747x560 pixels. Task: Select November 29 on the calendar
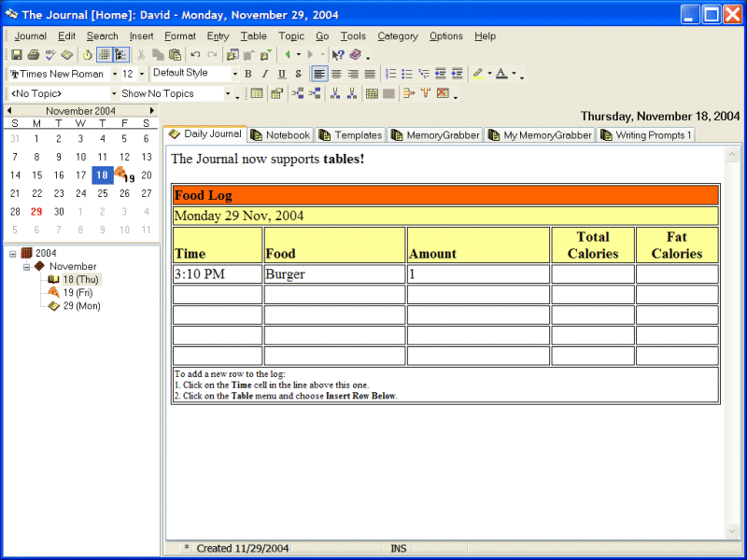point(36,211)
